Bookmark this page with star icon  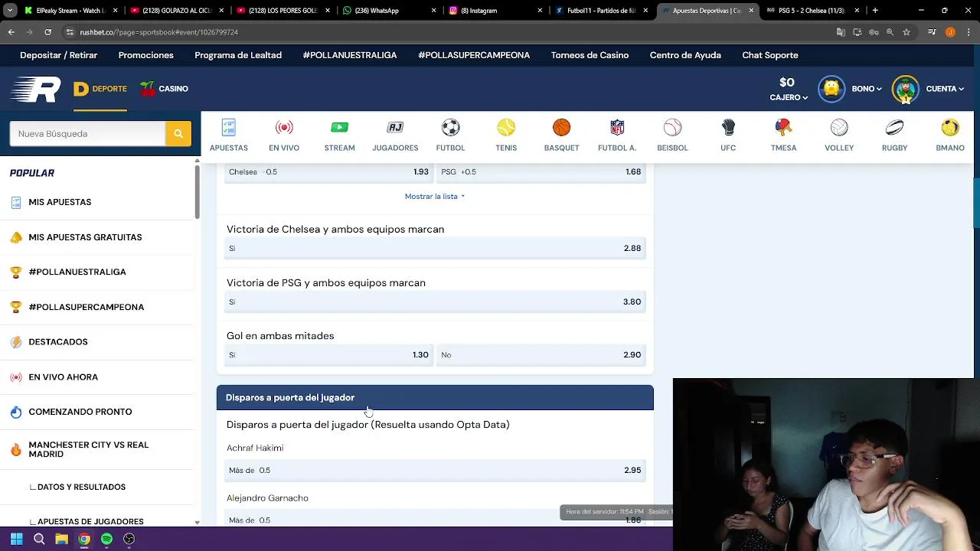[906, 32]
